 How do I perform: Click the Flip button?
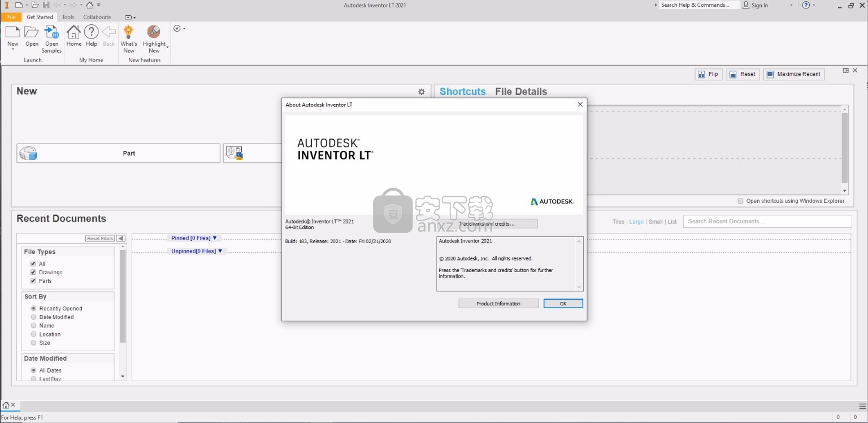tap(709, 74)
